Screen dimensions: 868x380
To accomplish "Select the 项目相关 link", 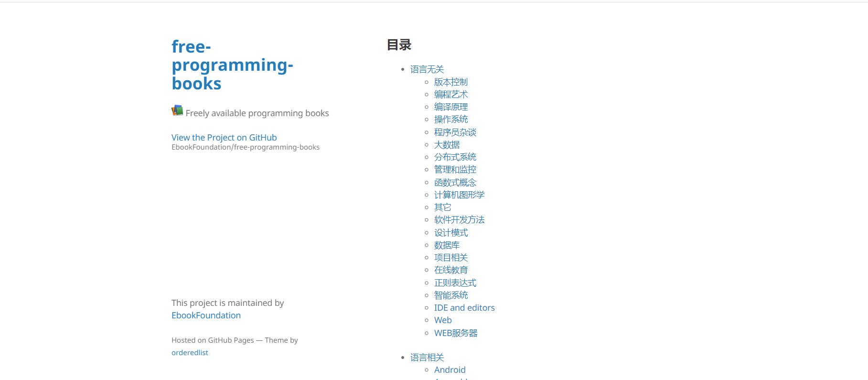I will coord(451,257).
